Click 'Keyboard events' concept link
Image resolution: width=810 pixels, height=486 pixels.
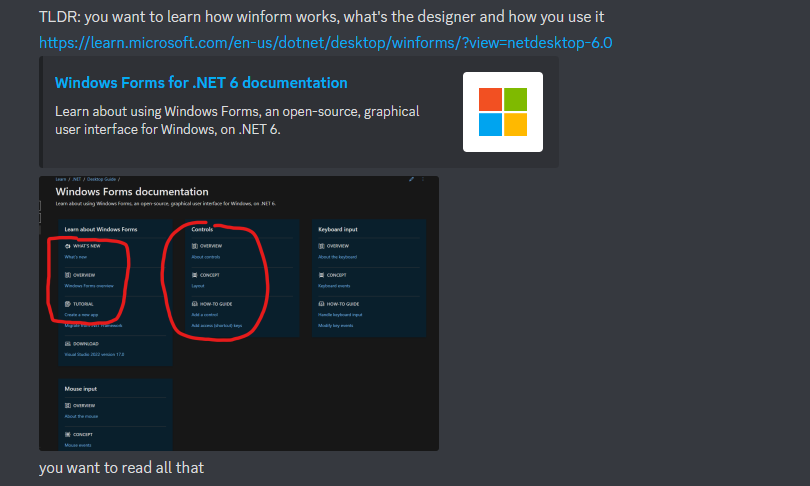(334, 286)
